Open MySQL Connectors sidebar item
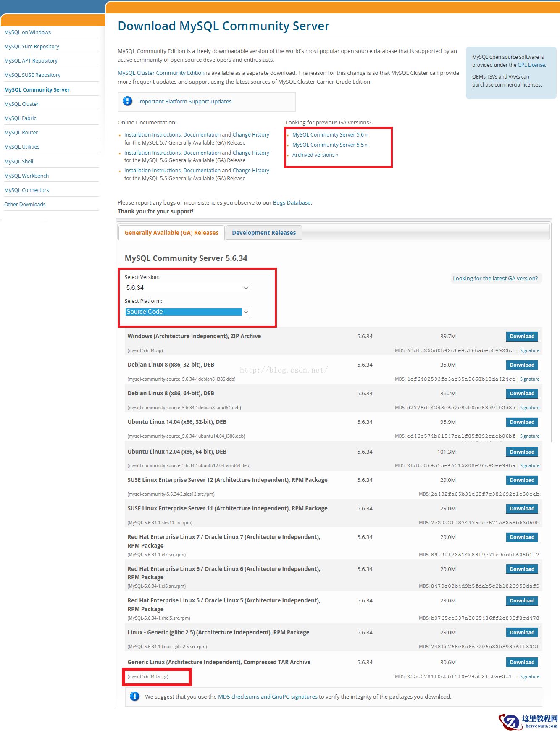 (26, 190)
